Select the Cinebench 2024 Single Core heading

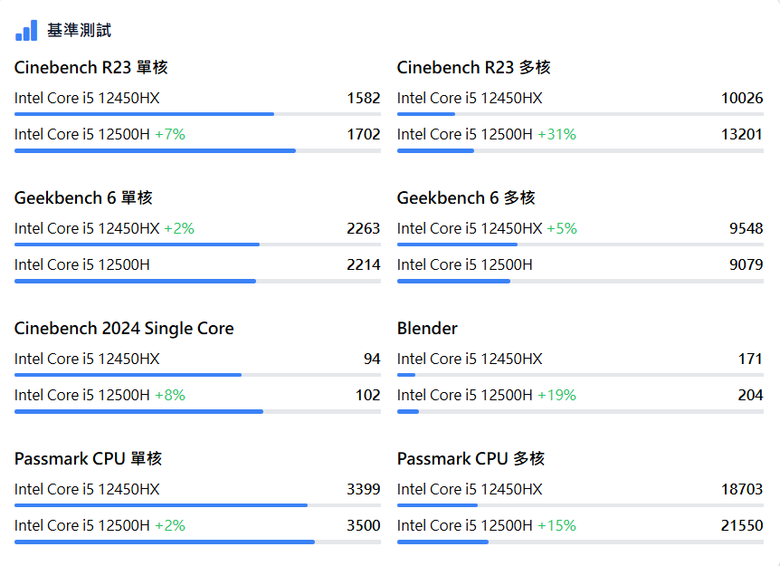point(124,328)
